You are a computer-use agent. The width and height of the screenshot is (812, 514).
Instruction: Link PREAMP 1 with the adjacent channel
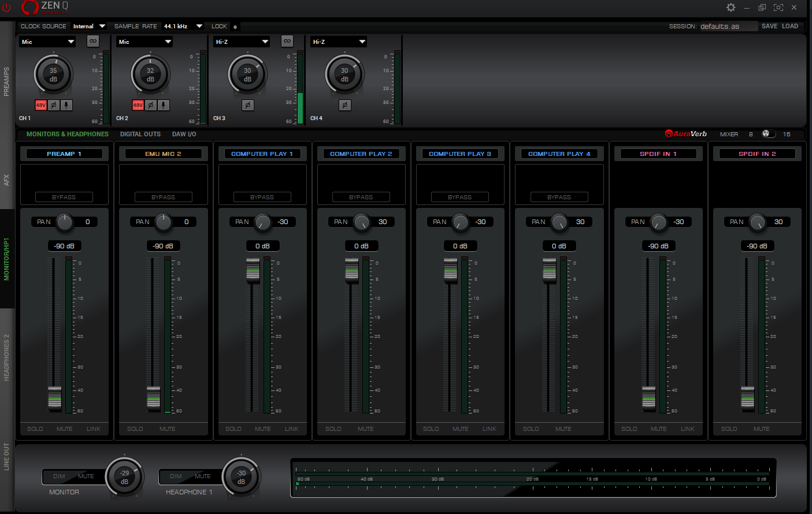(94, 429)
